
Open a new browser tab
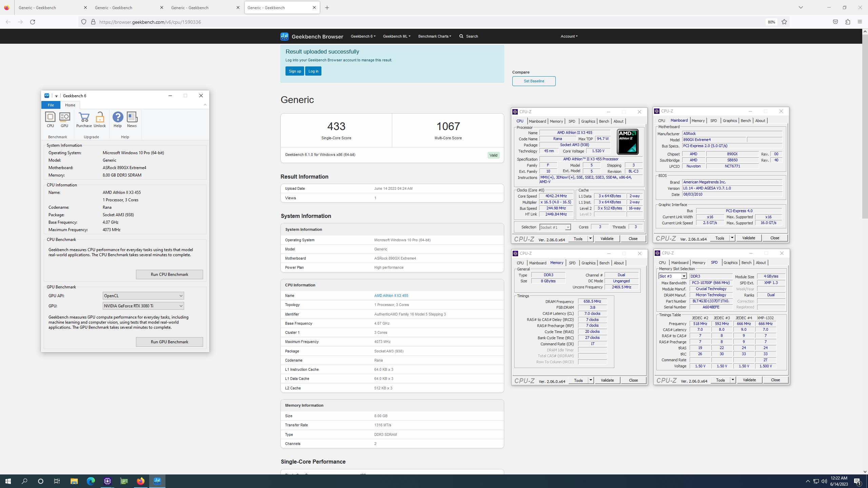pos(327,8)
